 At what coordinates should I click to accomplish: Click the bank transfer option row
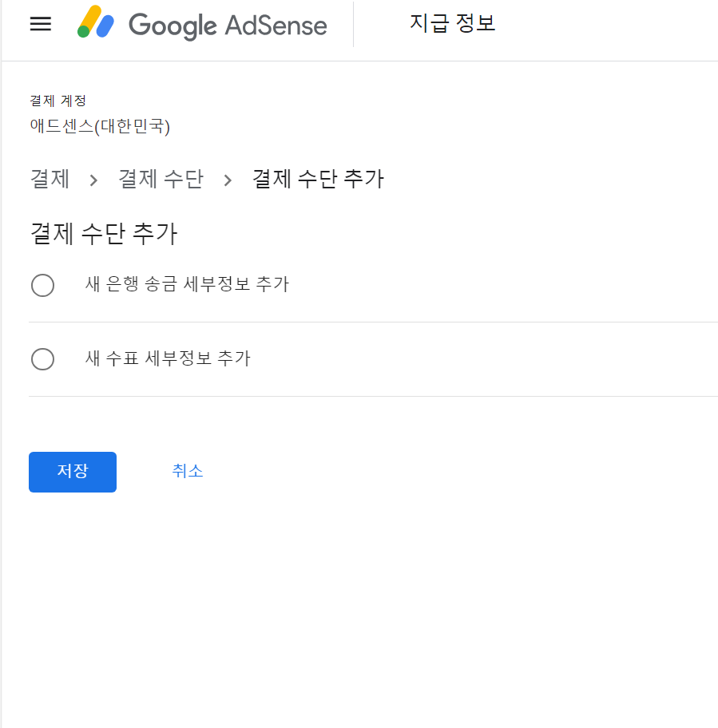click(x=374, y=285)
